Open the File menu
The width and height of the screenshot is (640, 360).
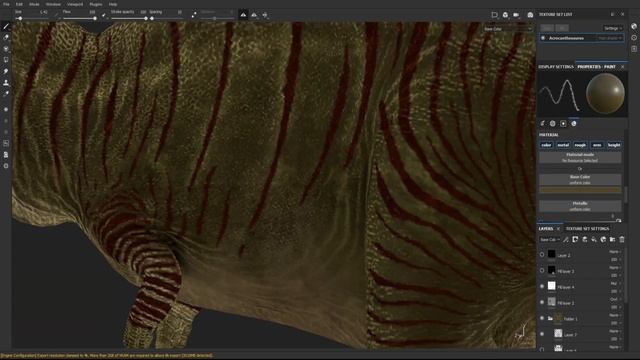[6, 4]
